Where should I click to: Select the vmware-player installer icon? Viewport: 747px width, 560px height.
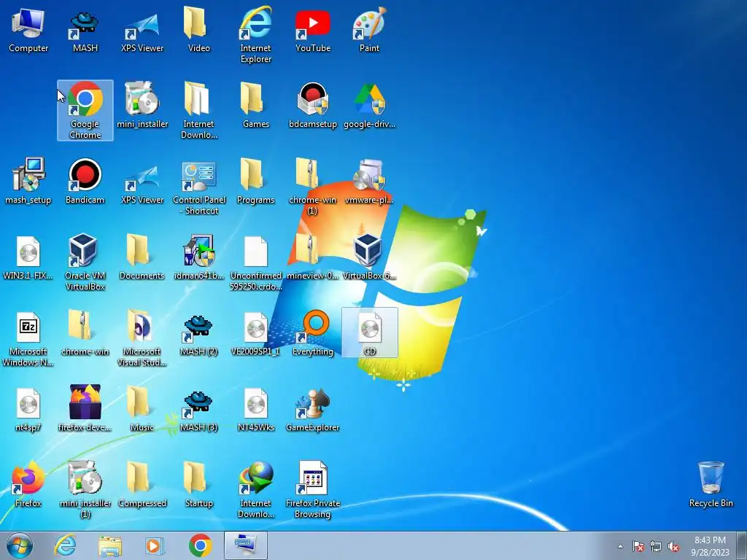click(x=369, y=181)
